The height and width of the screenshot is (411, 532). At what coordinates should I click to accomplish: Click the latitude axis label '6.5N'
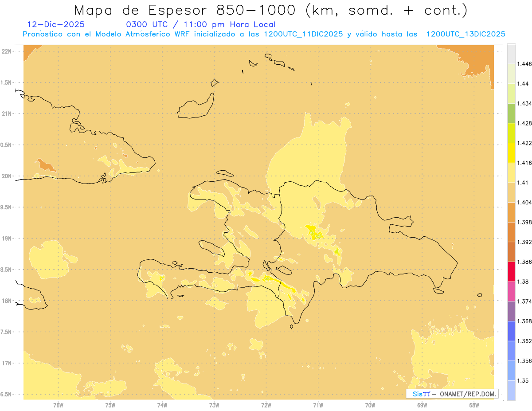(x=6, y=394)
